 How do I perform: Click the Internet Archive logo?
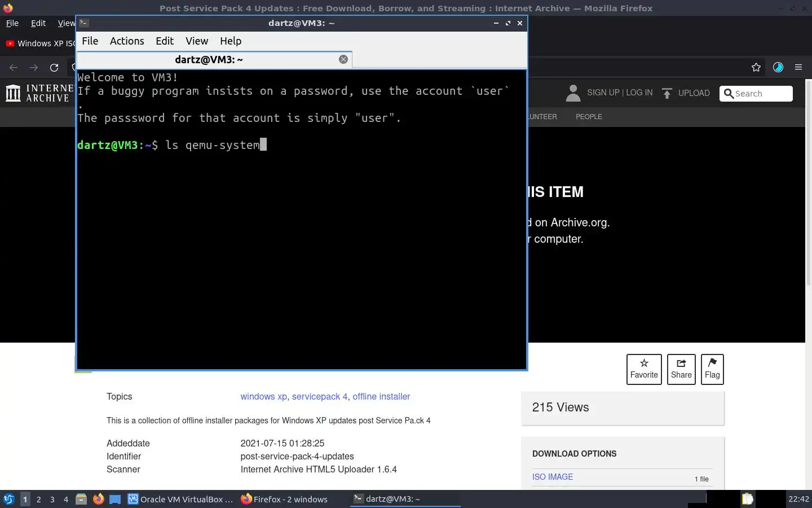tap(38, 93)
